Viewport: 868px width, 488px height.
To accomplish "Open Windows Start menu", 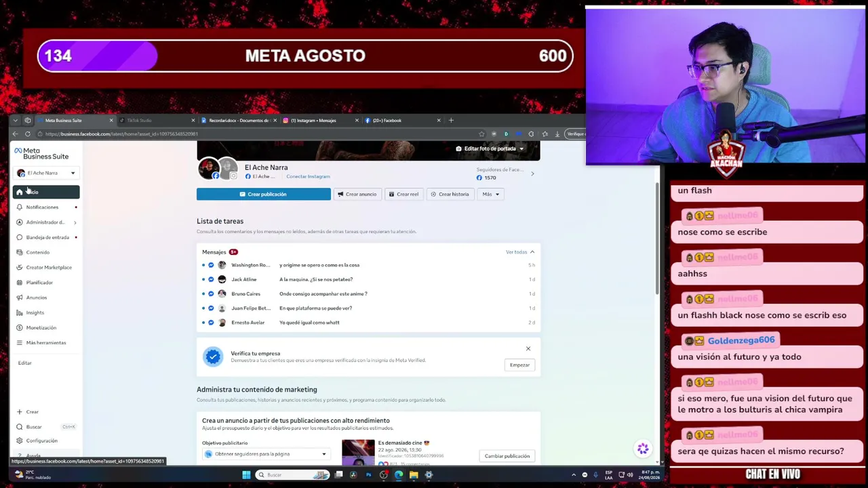I will 246,474.
